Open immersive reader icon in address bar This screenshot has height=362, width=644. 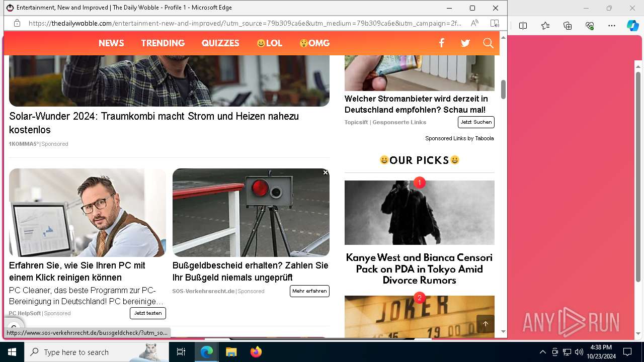tap(495, 23)
